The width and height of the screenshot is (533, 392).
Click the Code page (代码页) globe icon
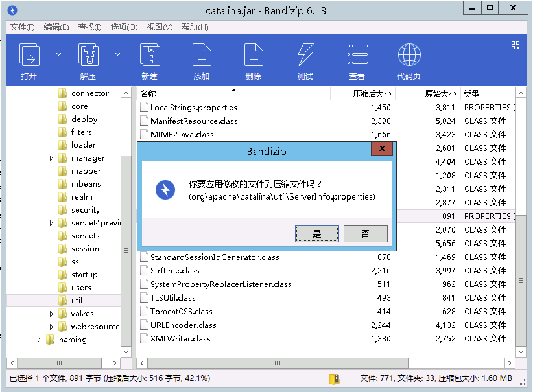pyautogui.click(x=409, y=54)
